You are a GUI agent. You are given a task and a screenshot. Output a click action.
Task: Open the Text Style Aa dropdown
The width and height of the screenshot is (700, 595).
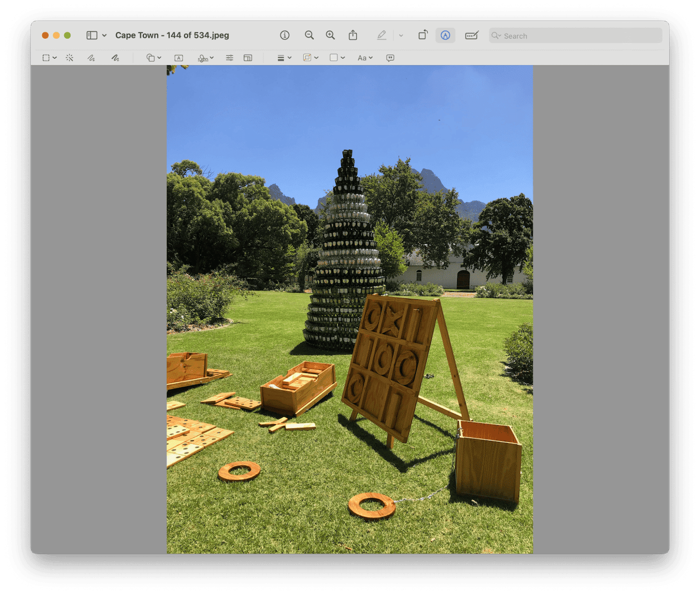365,58
